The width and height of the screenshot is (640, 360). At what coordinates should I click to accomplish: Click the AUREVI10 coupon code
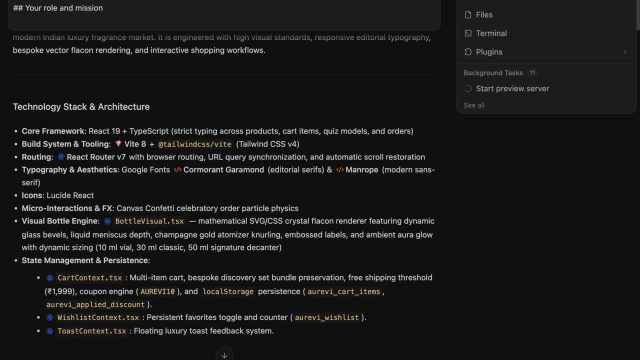coord(158,291)
